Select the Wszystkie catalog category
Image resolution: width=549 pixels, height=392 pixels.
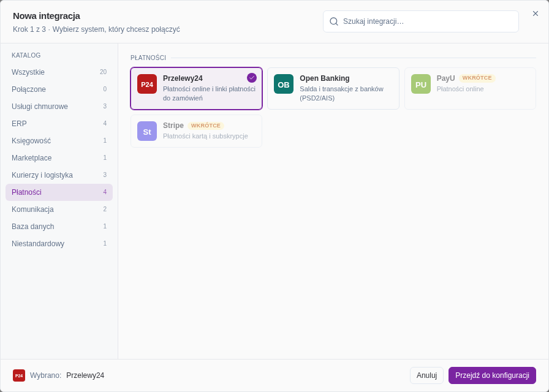[x=59, y=72]
